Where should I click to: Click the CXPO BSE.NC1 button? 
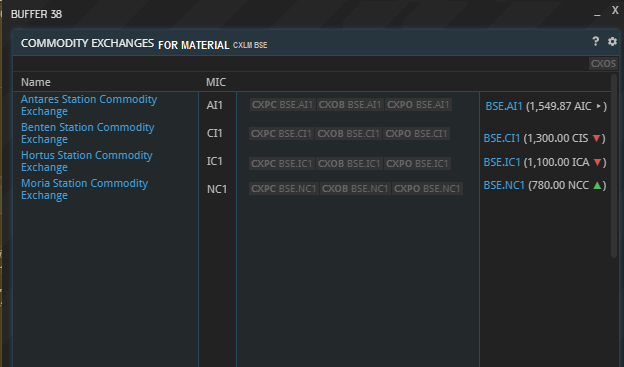tap(427, 188)
